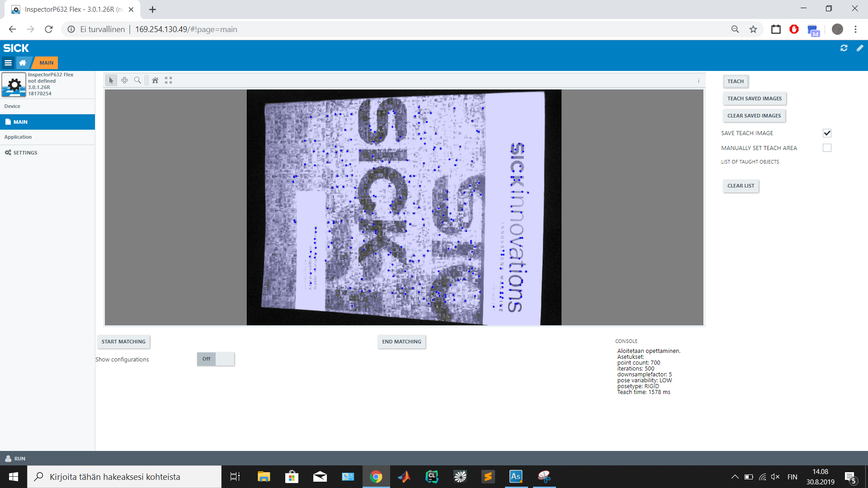Click the fit-to-screen expand icon
The width and height of the screenshot is (868, 488).
[169, 80]
